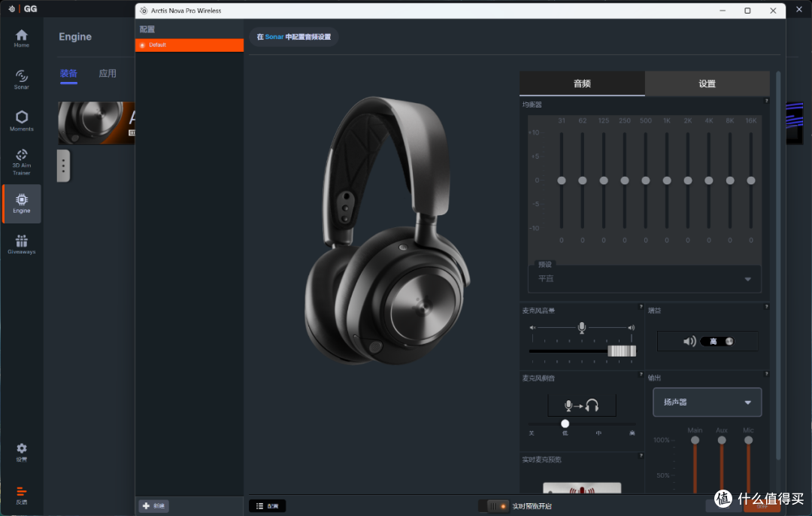Open help for 麦克风侧音 section
Viewport: 812px width, 516px height.
coord(641,374)
